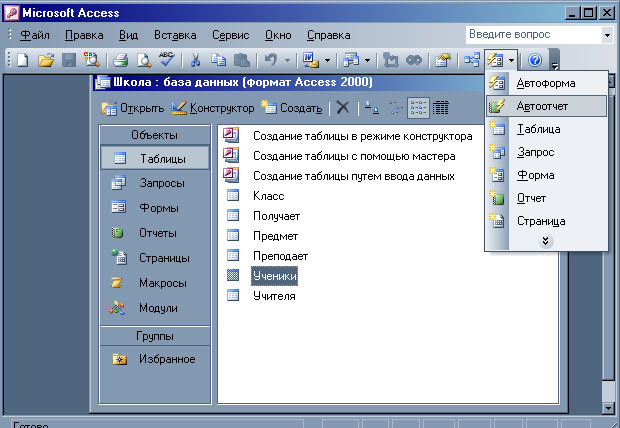
Task: Open Microsoft Access Help question icon
Action: click(x=535, y=60)
